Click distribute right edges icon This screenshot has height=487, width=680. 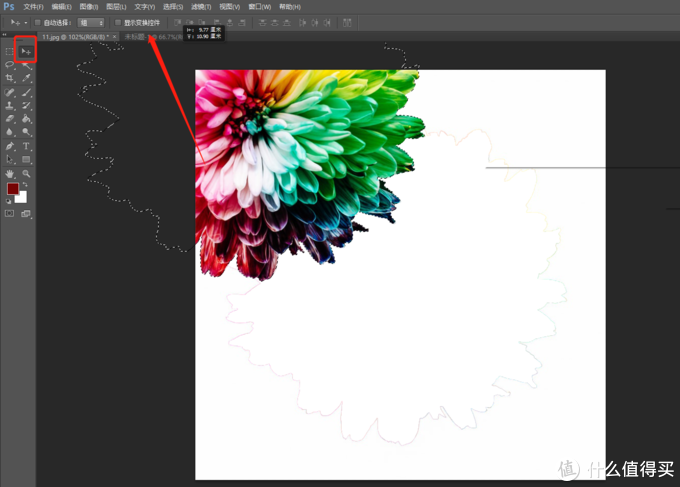[327, 23]
